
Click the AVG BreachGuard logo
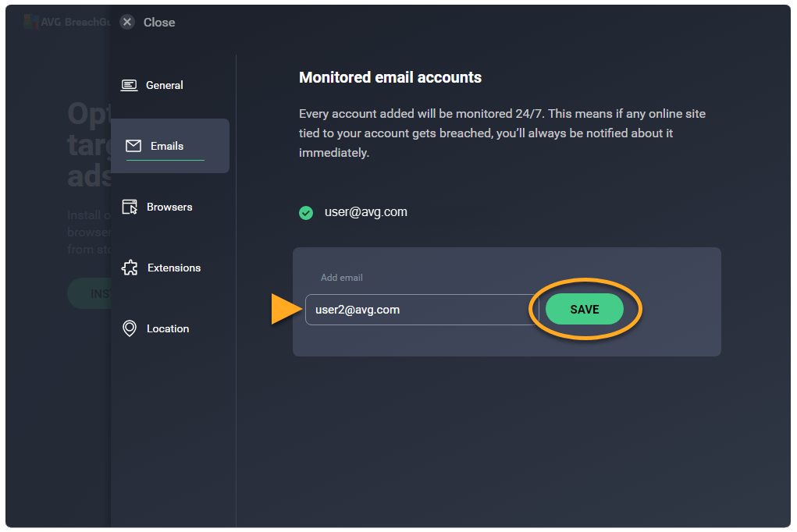click(x=32, y=22)
